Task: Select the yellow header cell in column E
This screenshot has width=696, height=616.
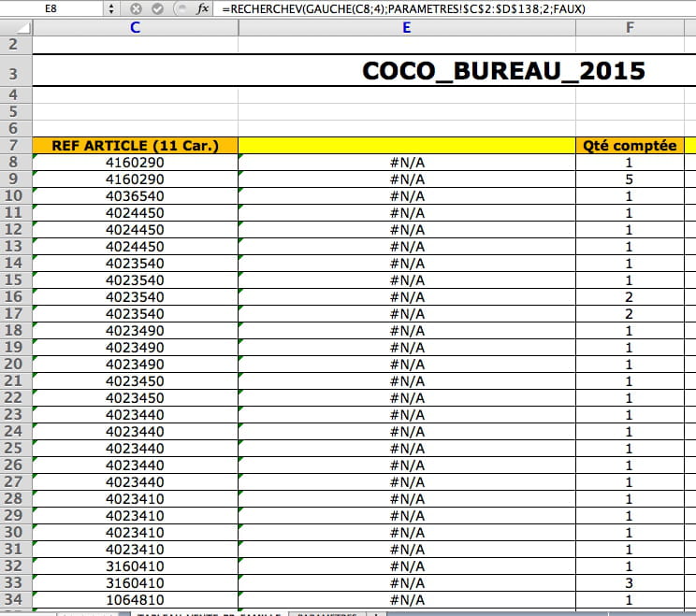Action: point(407,146)
